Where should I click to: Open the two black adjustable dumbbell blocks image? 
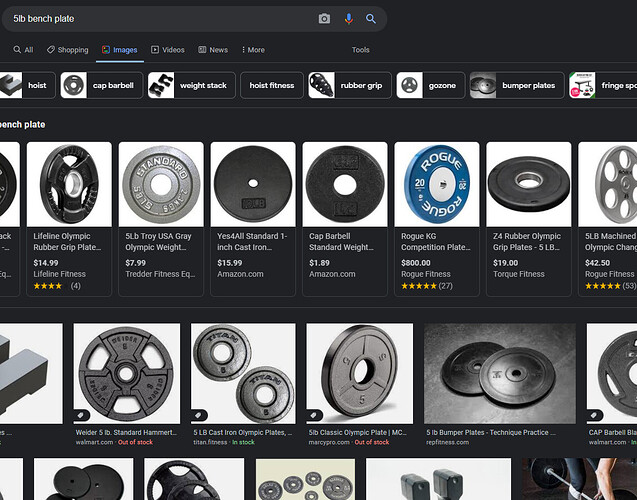click(x=438, y=479)
